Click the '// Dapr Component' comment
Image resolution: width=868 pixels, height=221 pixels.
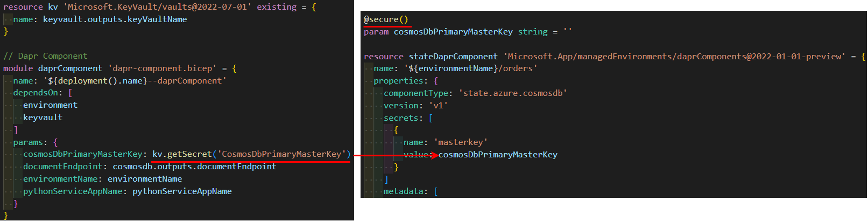point(45,56)
